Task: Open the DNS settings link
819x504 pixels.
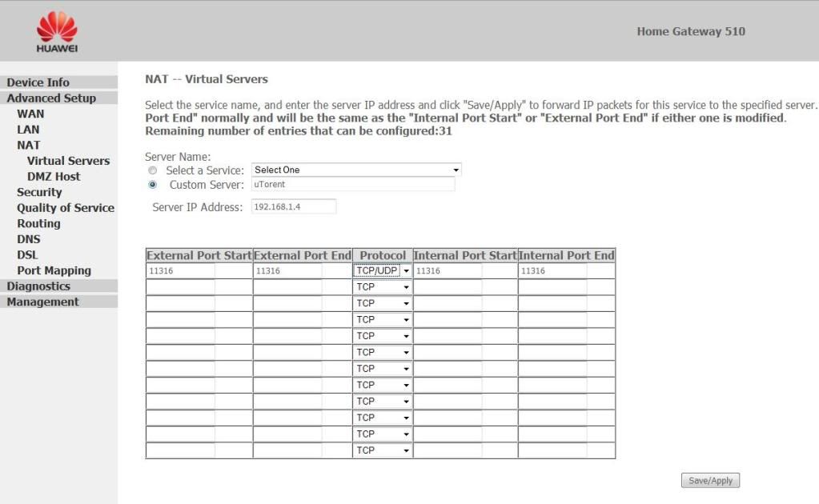Action: click(x=28, y=239)
